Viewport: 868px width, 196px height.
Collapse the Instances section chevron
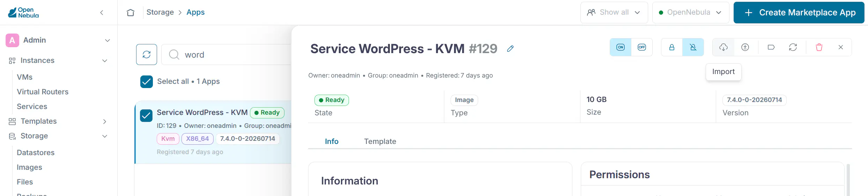[x=105, y=61]
